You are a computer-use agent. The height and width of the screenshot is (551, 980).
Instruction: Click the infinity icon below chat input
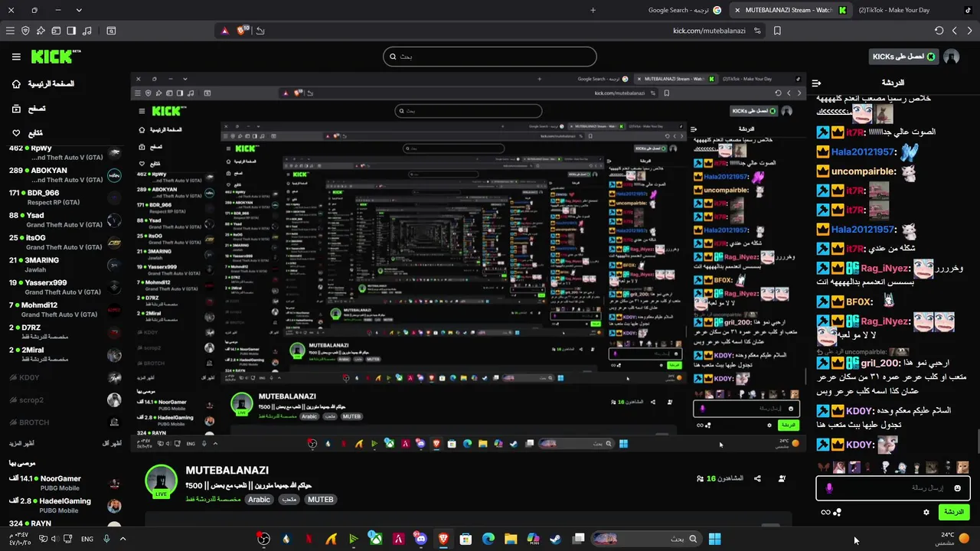(x=825, y=512)
